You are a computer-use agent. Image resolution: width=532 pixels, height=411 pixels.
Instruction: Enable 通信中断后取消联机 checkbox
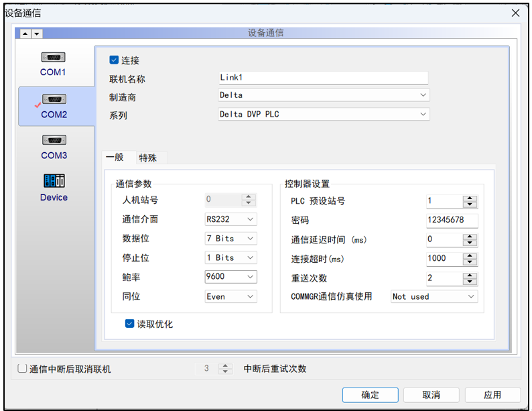click(x=22, y=368)
